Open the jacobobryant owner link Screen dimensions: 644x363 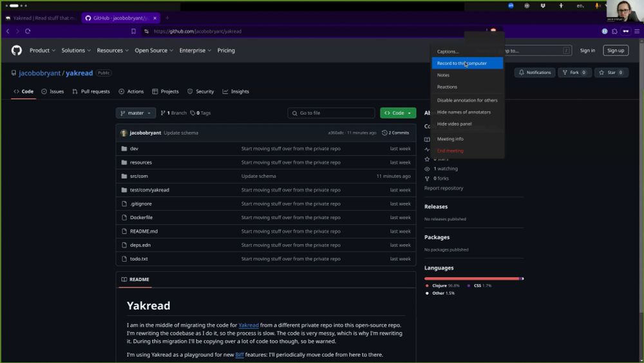pyautogui.click(x=40, y=73)
